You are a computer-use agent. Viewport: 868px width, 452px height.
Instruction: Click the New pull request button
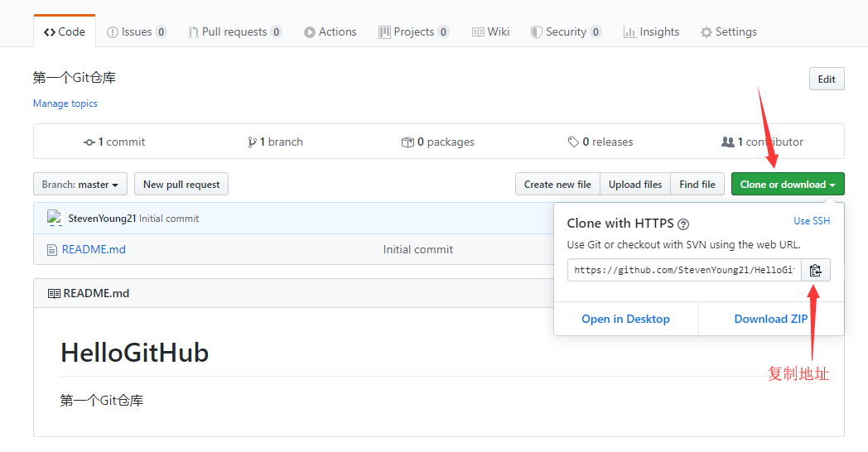tap(181, 185)
